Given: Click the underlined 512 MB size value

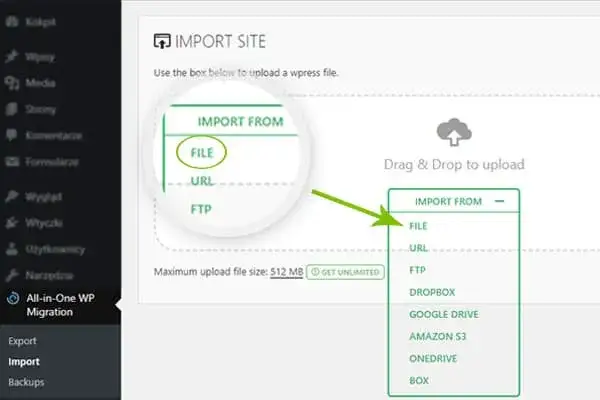Looking at the screenshot, I should coord(287,272).
